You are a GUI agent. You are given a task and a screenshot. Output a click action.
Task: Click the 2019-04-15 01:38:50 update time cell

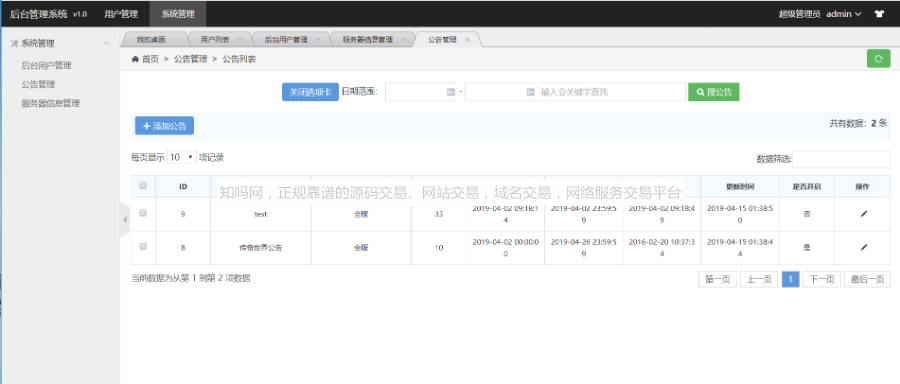[x=740, y=214]
